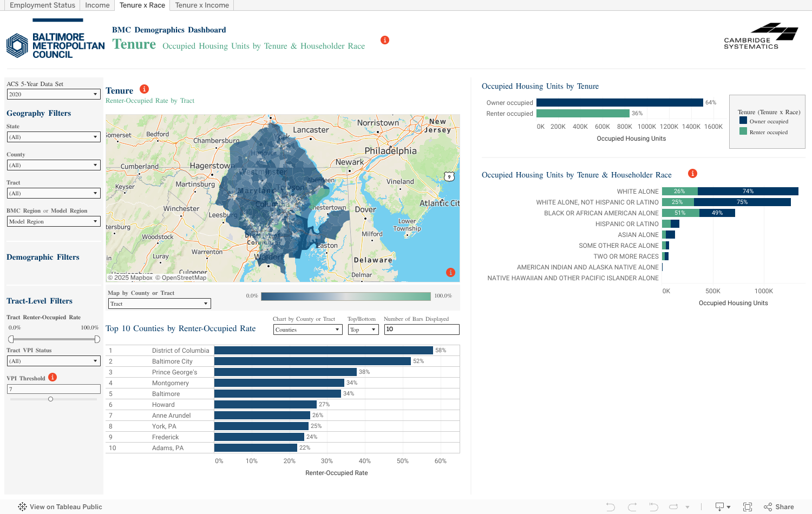Screen dimensions: 812x514
Task: Switch to the Tenure x Income tab
Action: (x=202, y=5)
